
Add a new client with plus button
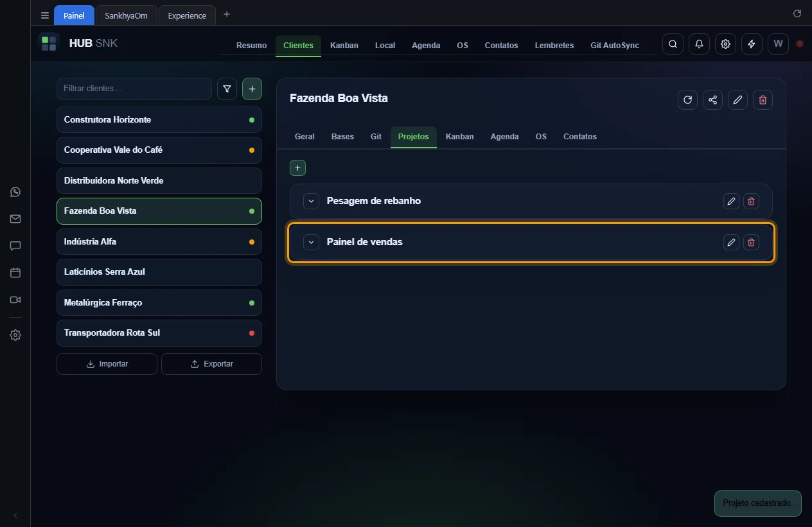coord(252,89)
